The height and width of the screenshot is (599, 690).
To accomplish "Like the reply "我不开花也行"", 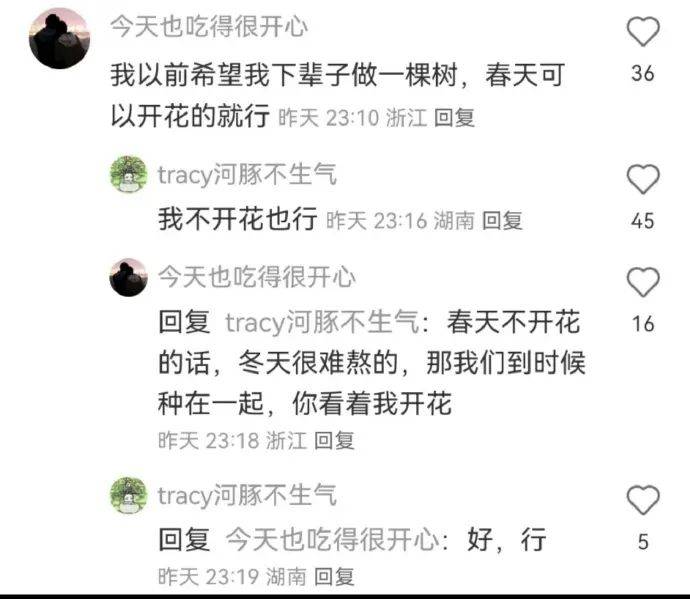I will [x=643, y=179].
